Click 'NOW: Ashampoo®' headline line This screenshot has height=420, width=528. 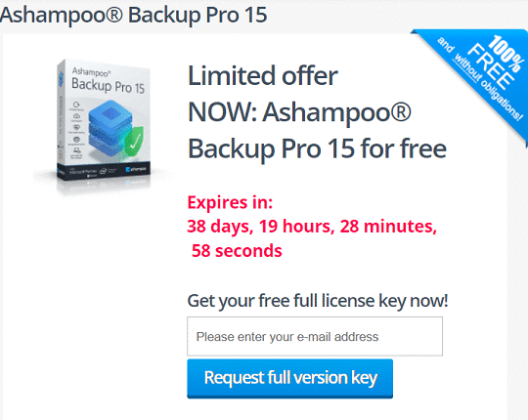pyautogui.click(x=299, y=112)
